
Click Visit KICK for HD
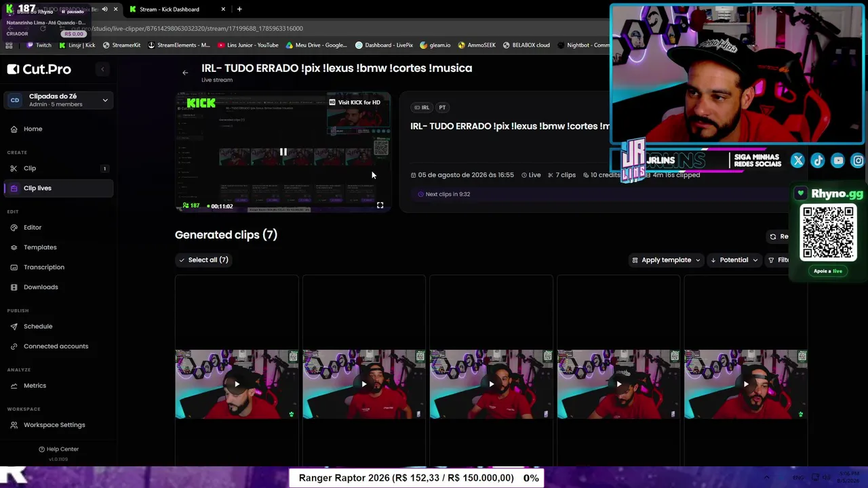click(x=355, y=102)
